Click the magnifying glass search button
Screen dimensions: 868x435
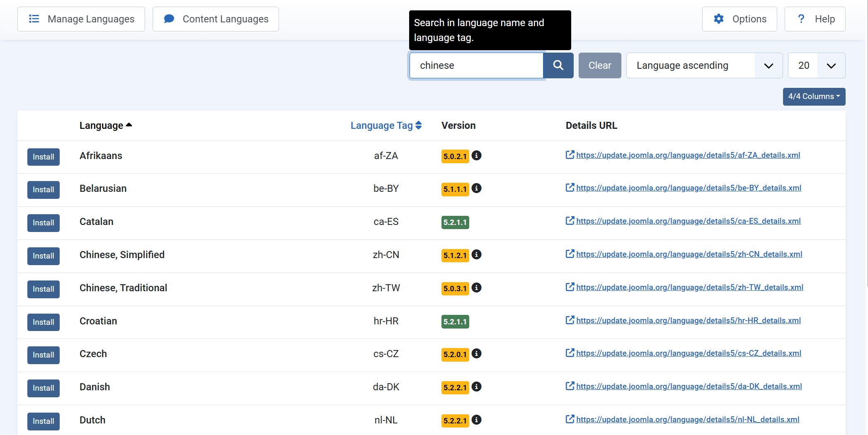tap(558, 65)
